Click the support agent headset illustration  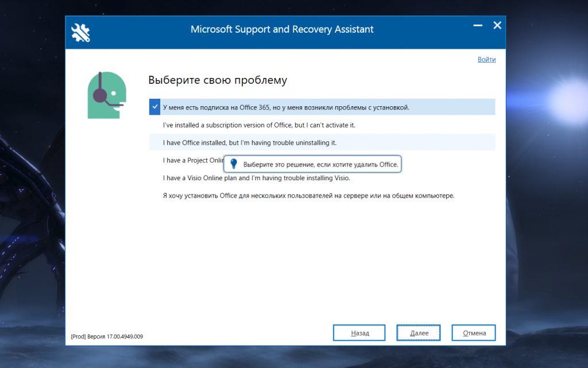point(107,95)
